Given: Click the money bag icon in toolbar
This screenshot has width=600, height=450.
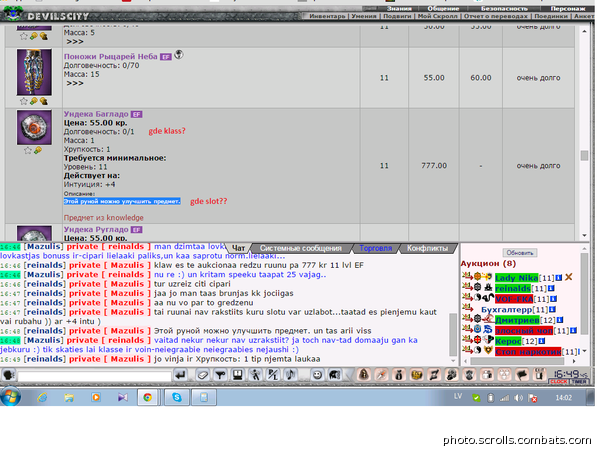Looking at the screenshot, I should tap(399, 375).
